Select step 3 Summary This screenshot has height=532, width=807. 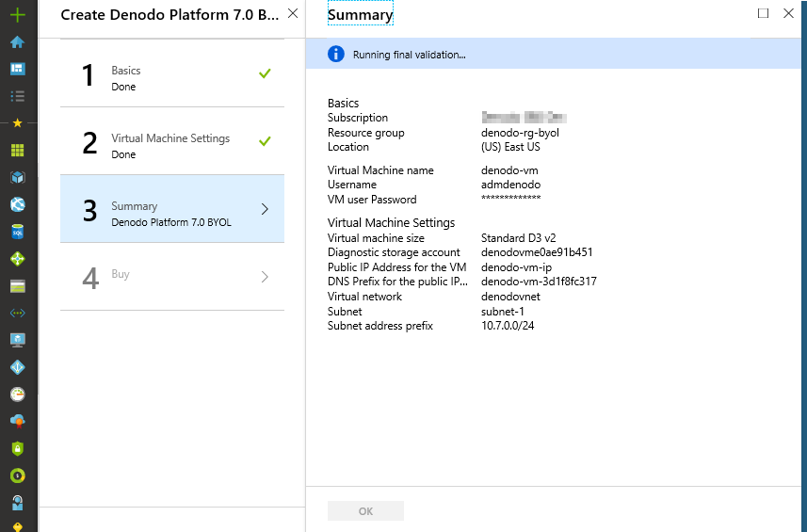point(172,209)
